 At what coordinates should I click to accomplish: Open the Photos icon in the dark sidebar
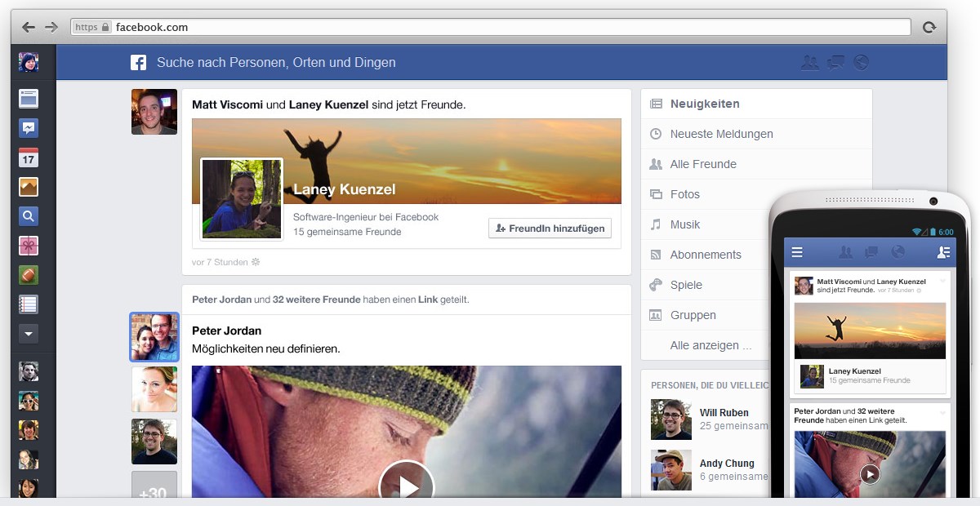[29, 187]
